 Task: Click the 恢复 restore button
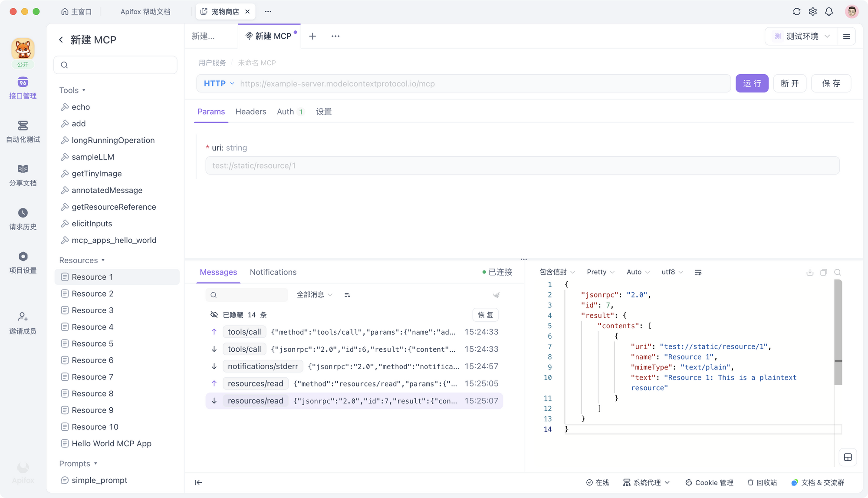pyautogui.click(x=485, y=315)
